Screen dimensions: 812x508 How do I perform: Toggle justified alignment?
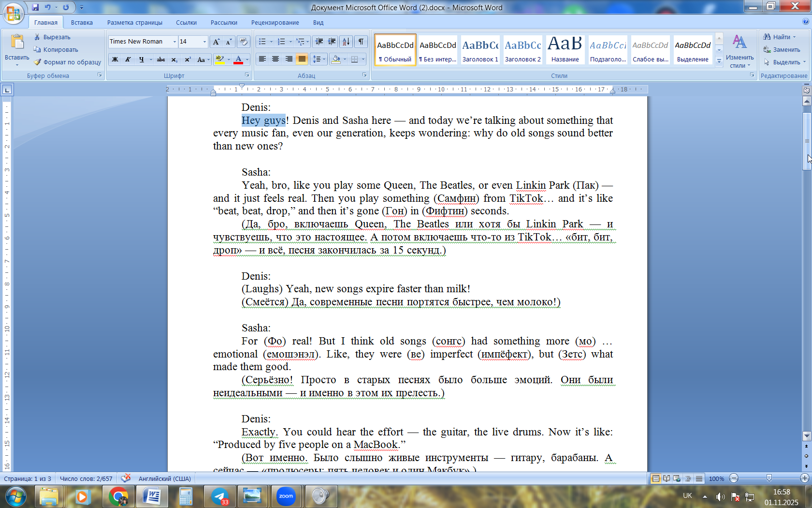tap(302, 60)
